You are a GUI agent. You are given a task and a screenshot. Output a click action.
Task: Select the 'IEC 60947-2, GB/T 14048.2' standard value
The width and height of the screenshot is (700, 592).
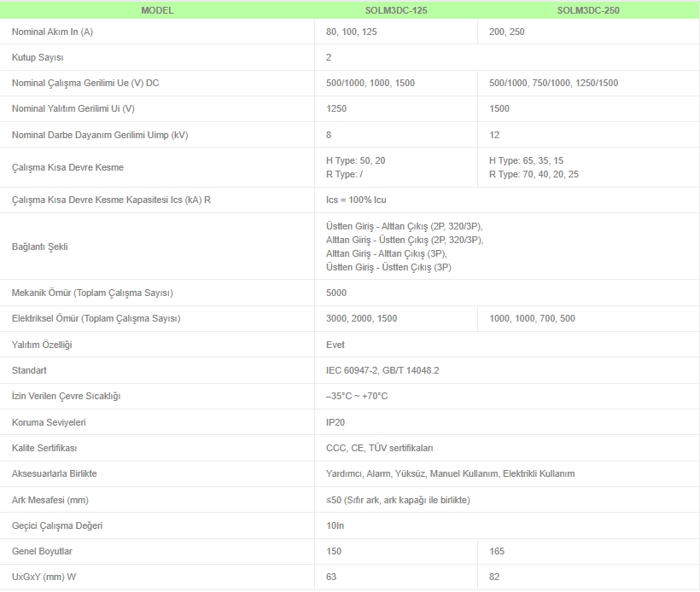pyautogui.click(x=382, y=370)
